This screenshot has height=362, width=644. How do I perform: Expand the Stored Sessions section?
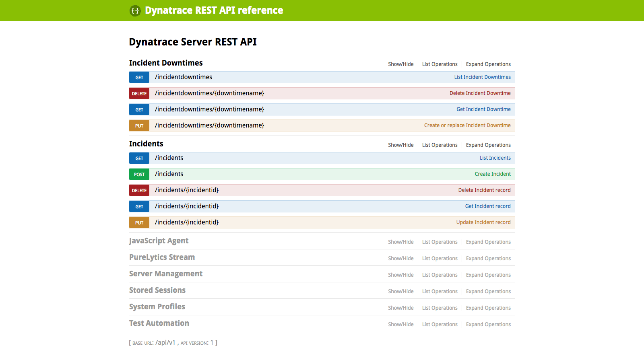pos(157,290)
